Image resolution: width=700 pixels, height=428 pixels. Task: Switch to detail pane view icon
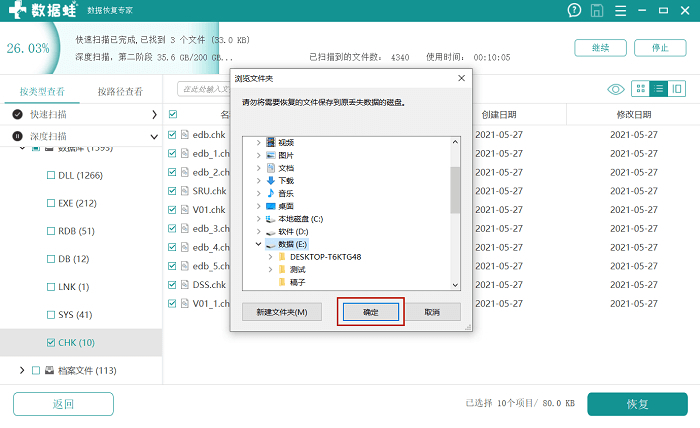point(677,89)
